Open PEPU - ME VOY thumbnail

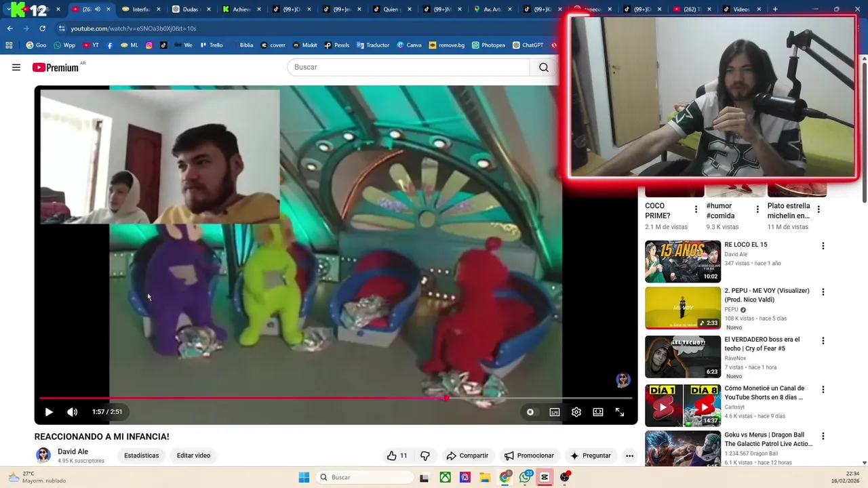click(683, 308)
